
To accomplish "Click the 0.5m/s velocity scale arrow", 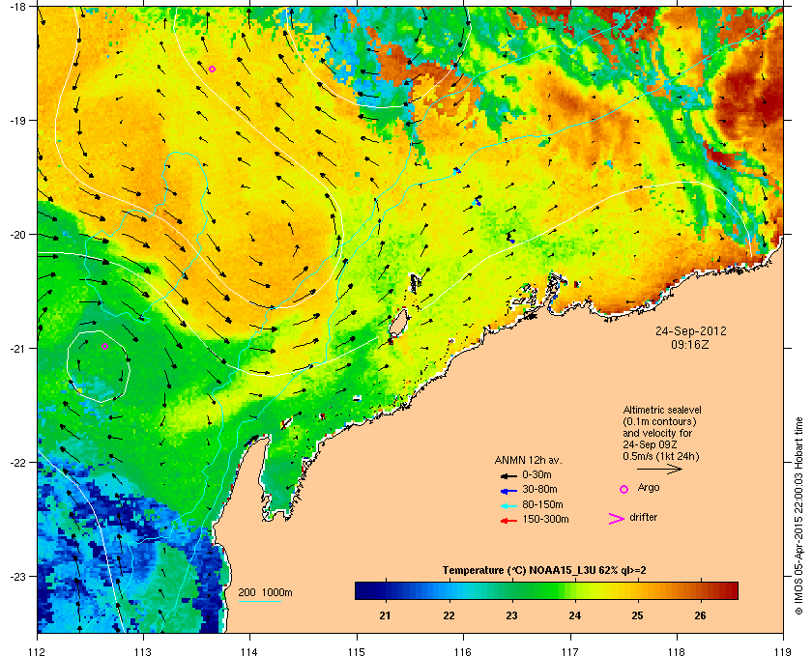I will pos(659,469).
